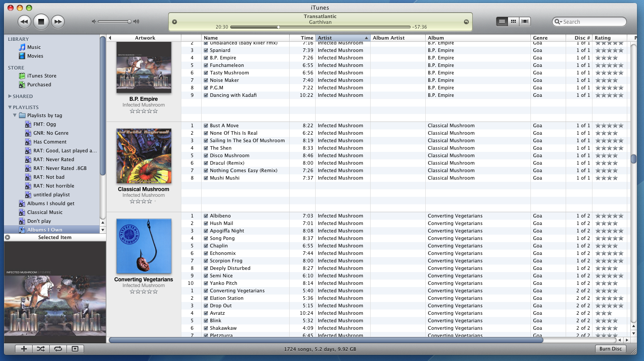The image size is (644, 361).
Task: Adjust the volume slider knob
Action: pyautogui.click(x=129, y=22)
